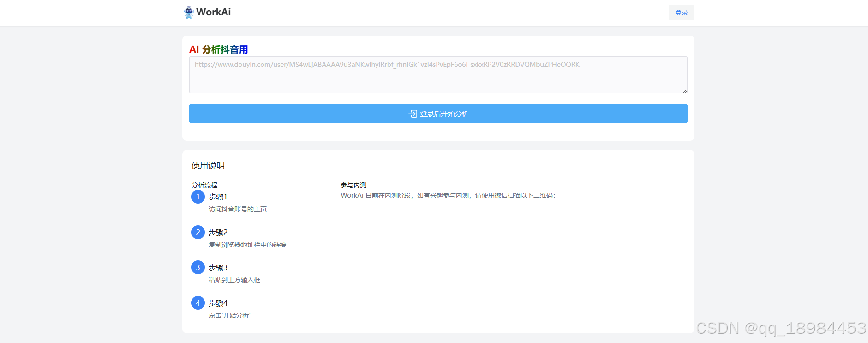The height and width of the screenshot is (343, 868).
Task: Click text 点击'开始分析'
Action: [229, 315]
